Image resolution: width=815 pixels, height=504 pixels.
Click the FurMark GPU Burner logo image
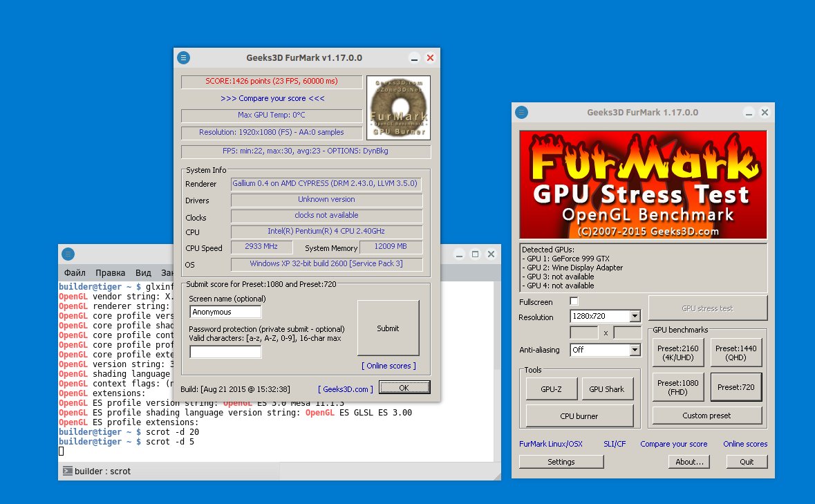(x=398, y=108)
